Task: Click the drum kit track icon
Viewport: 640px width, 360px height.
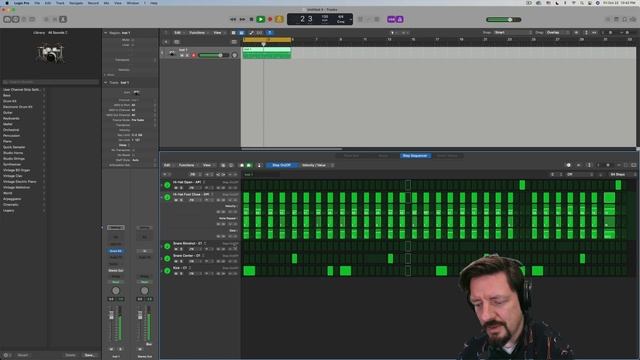Action: coord(172,53)
